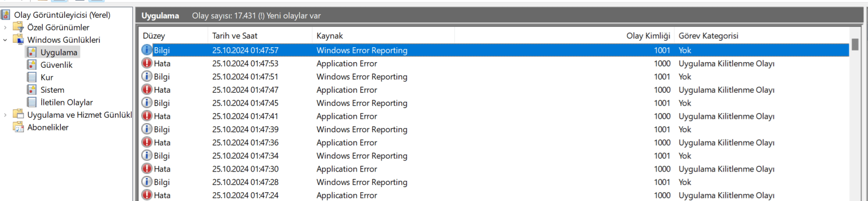Screen dimensions: 868x201
Task: Click the error icon of the 01:47:41 event
Action: tap(147, 116)
